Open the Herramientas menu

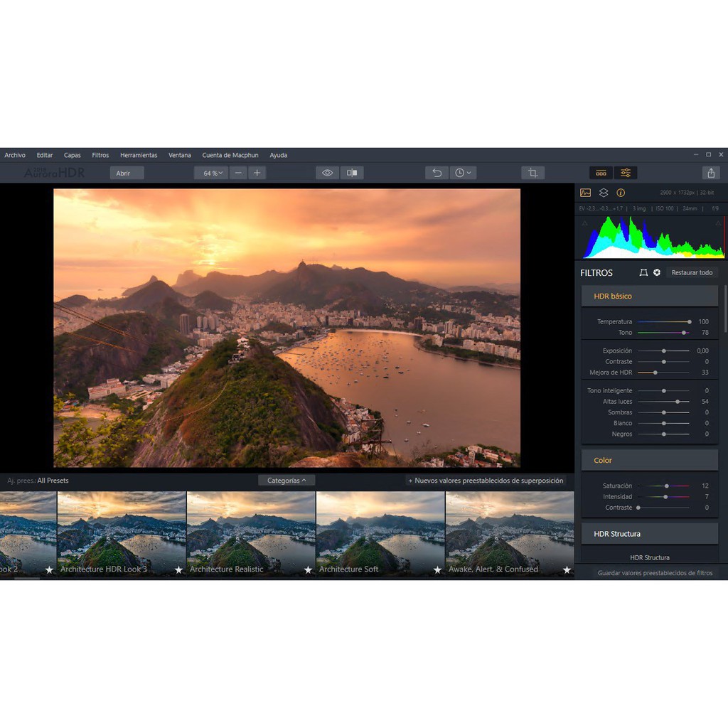[139, 155]
